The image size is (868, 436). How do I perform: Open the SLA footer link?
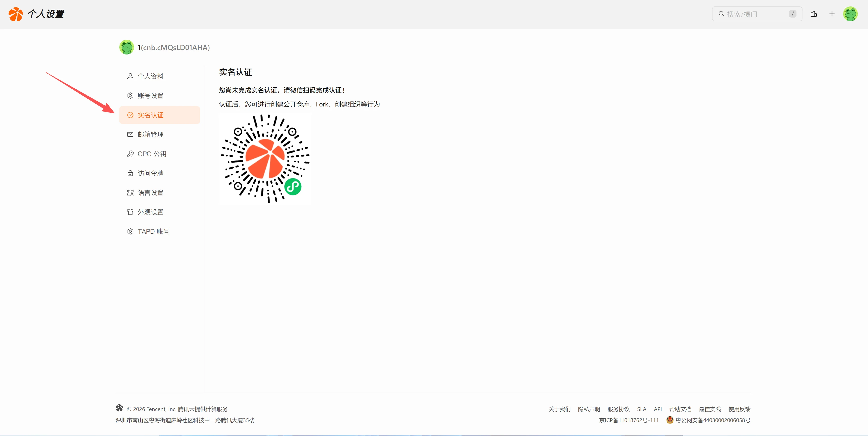642,409
